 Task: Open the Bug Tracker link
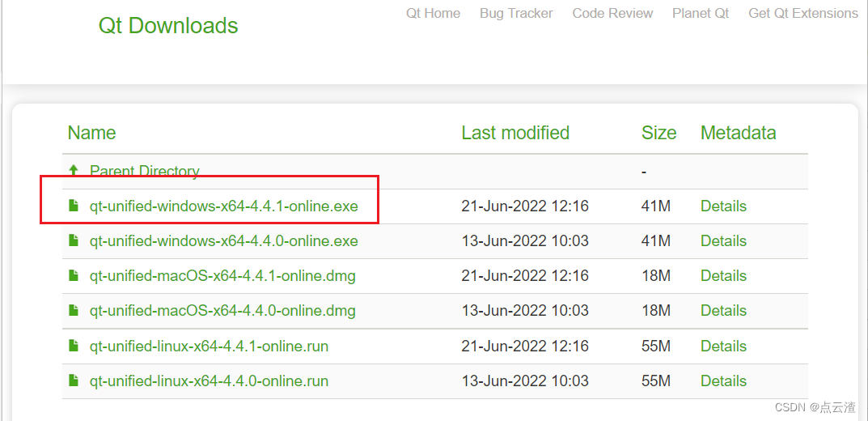[516, 13]
